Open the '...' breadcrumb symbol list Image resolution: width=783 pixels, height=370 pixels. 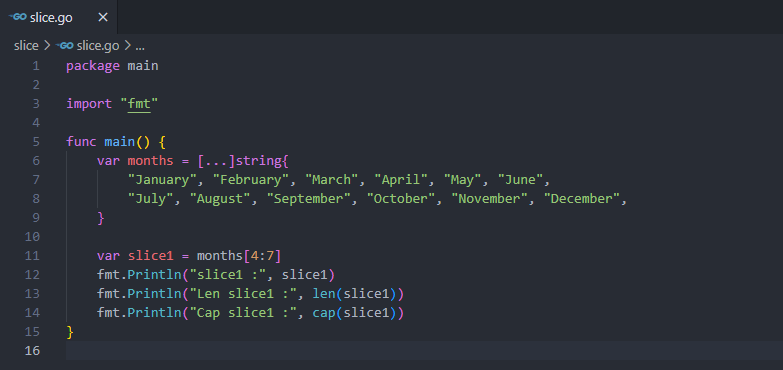[x=140, y=46]
